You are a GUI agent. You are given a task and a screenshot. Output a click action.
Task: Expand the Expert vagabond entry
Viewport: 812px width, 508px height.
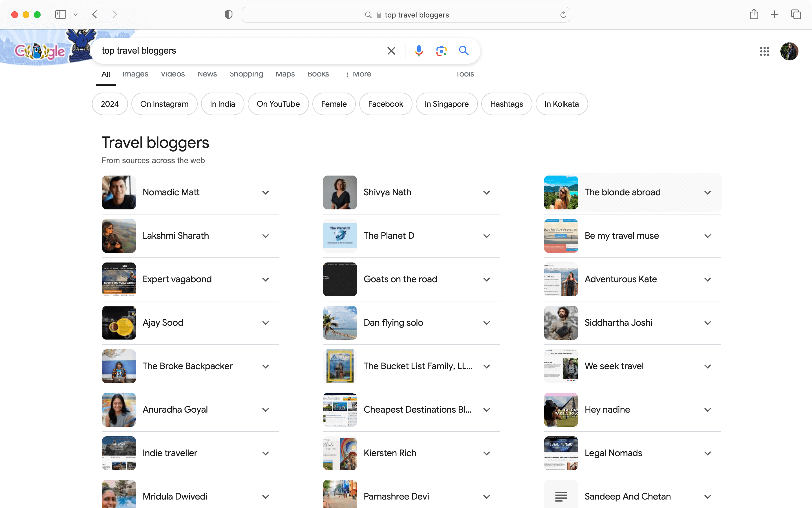coord(265,279)
